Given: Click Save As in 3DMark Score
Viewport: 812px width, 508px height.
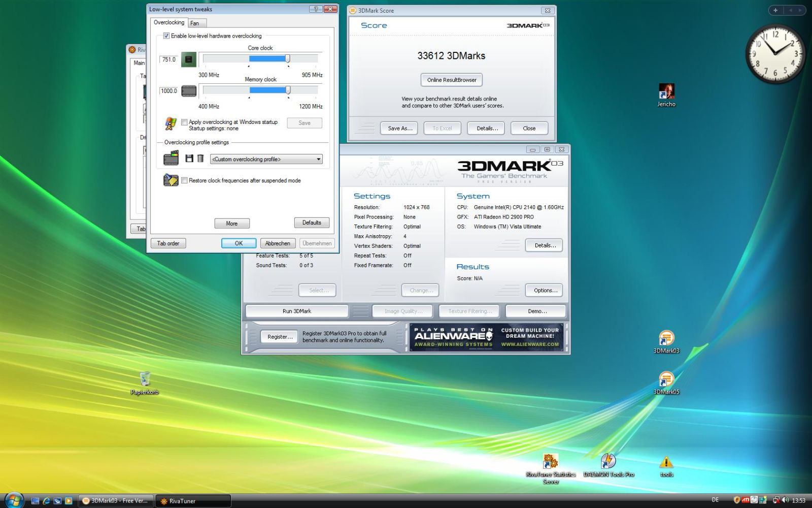Looking at the screenshot, I should (x=399, y=128).
